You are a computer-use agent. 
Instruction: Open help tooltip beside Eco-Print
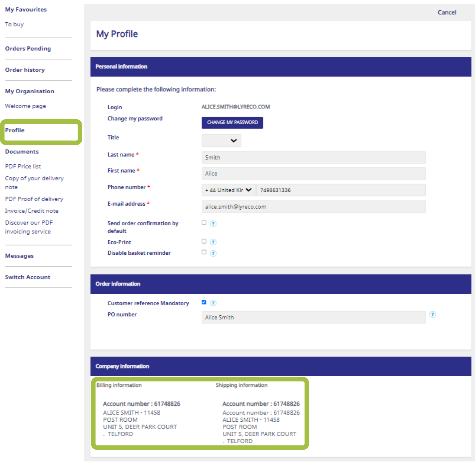[x=213, y=242]
